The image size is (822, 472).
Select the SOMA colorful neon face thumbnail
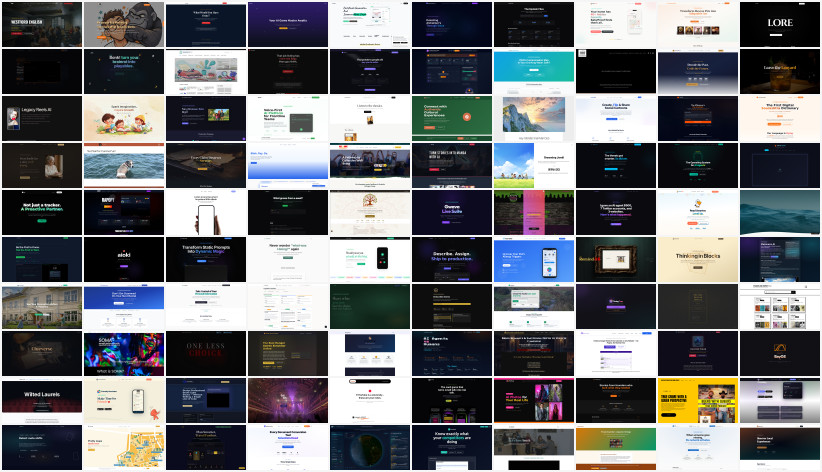click(124, 353)
